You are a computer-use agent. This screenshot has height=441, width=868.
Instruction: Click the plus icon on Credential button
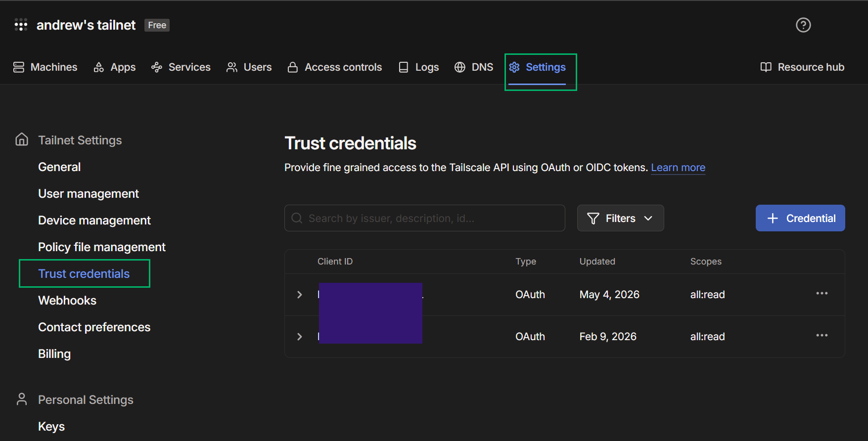(773, 218)
